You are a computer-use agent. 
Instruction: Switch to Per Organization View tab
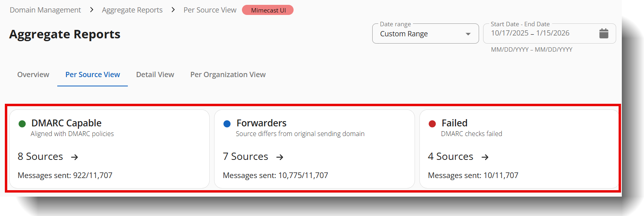tap(228, 75)
